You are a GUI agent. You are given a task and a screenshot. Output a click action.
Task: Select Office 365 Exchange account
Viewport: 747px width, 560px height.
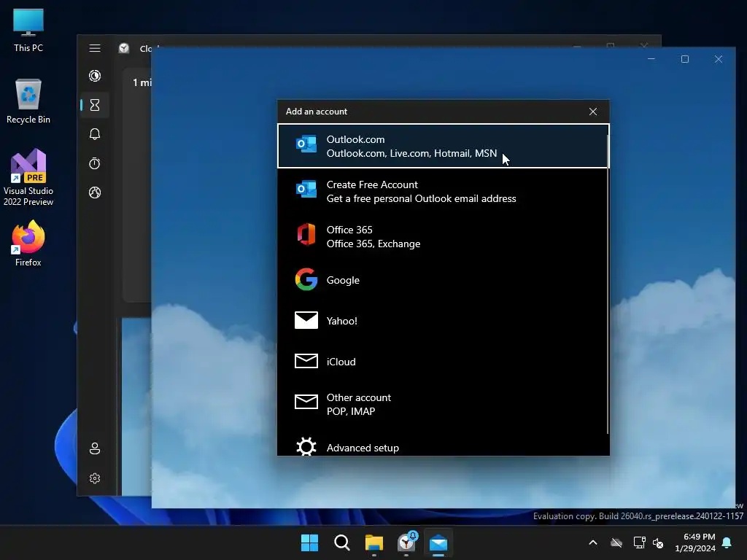coord(443,236)
